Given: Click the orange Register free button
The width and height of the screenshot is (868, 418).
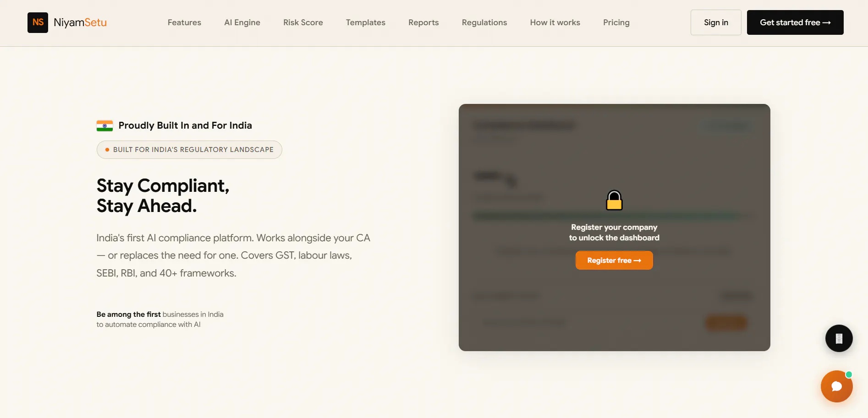Looking at the screenshot, I should (614, 260).
